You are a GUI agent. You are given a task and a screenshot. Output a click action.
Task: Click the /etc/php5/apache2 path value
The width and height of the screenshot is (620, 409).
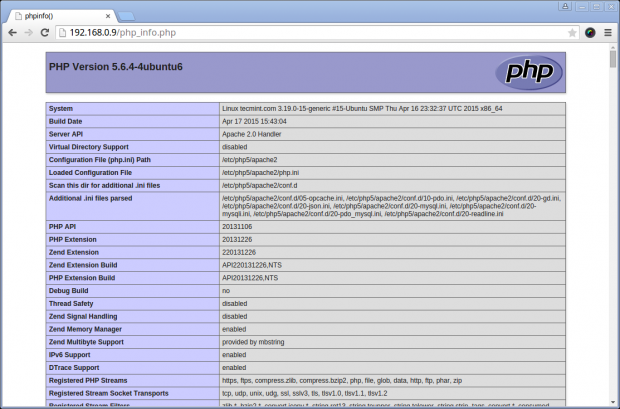pyautogui.click(x=250, y=160)
